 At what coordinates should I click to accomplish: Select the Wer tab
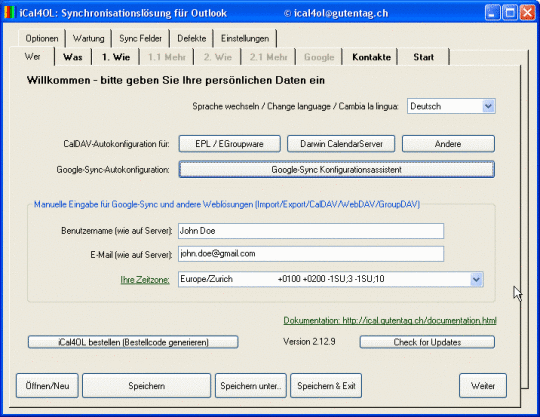coord(32,56)
